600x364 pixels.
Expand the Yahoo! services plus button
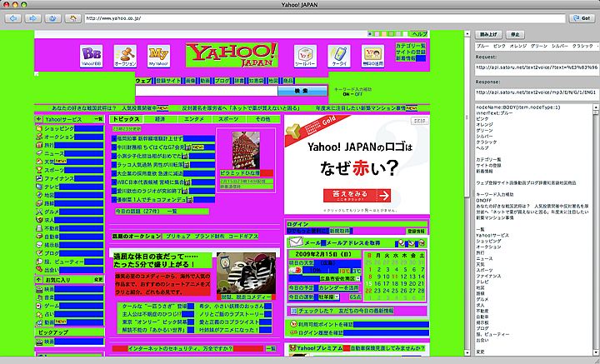(38, 120)
